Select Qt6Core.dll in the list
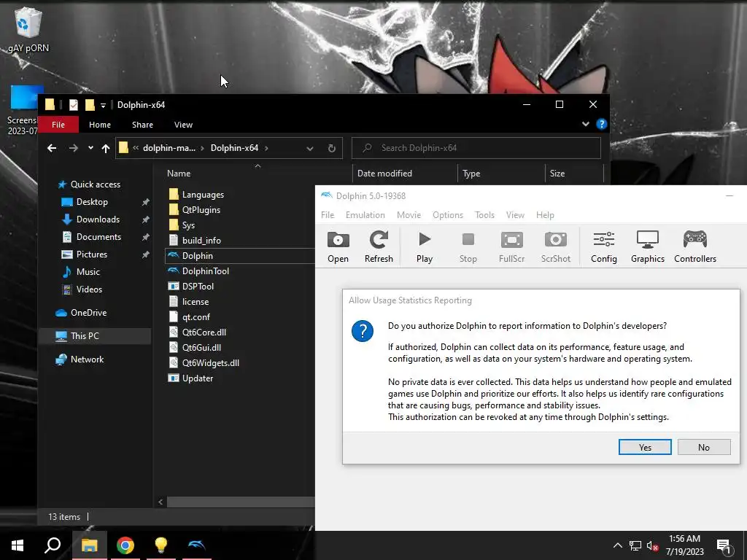This screenshot has height=560, width=747. pos(197,332)
